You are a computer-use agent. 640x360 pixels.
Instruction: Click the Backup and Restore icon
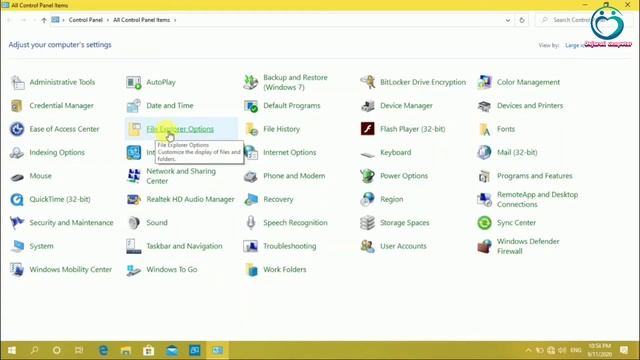(251, 82)
